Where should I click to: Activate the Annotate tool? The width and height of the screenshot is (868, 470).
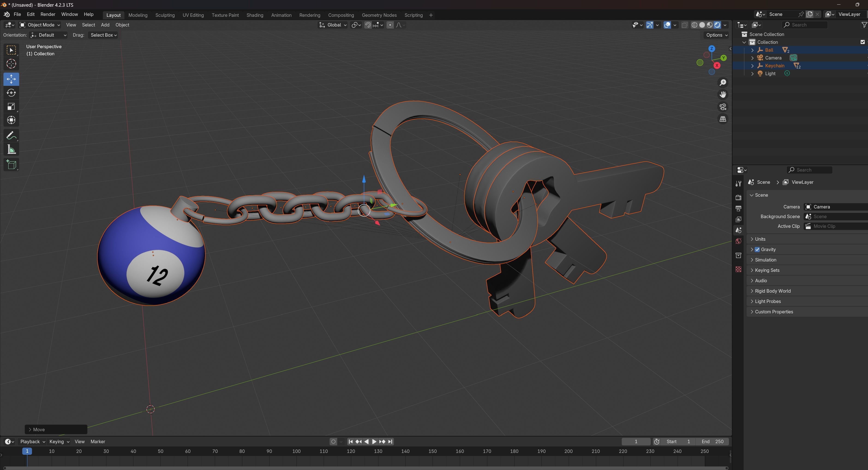coord(11,136)
